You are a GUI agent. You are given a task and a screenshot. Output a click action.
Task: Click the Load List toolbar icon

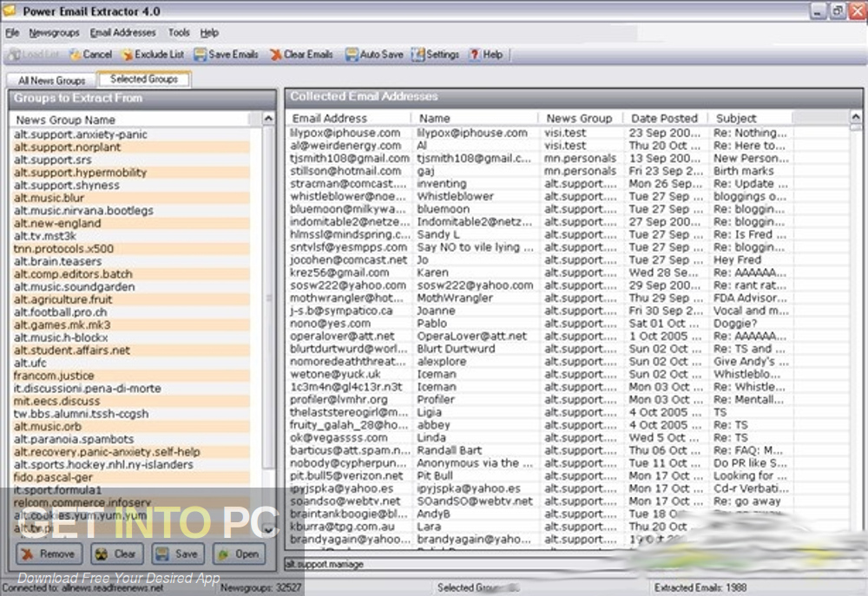click(33, 54)
